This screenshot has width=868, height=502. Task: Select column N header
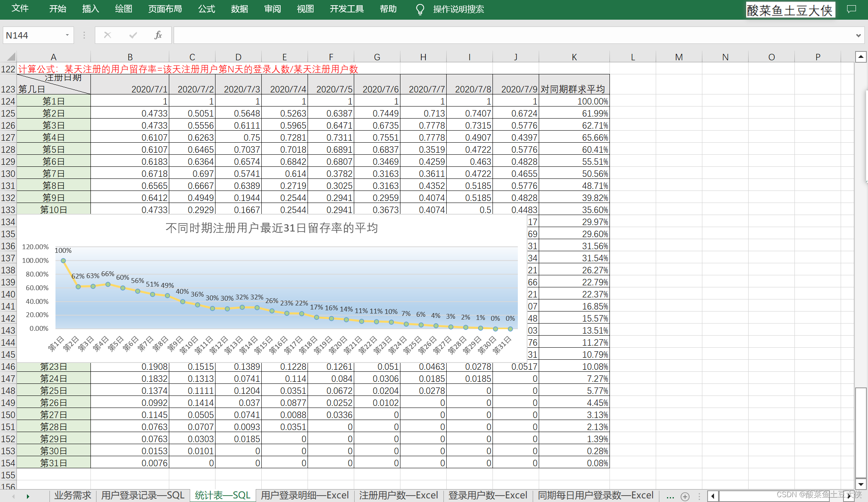click(725, 57)
